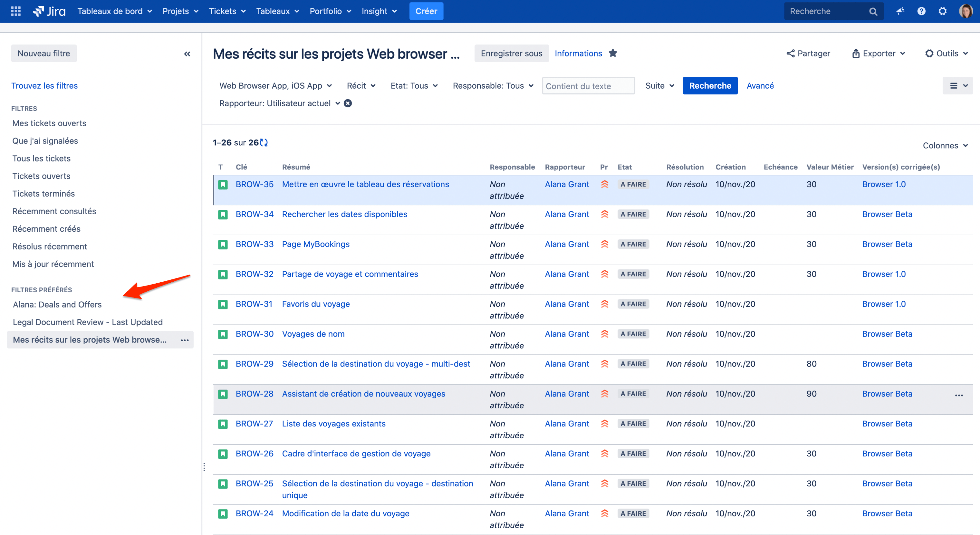The image size is (980, 535).
Task: Collapse the filters sidebar with double-chevron
Action: (187, 53)
